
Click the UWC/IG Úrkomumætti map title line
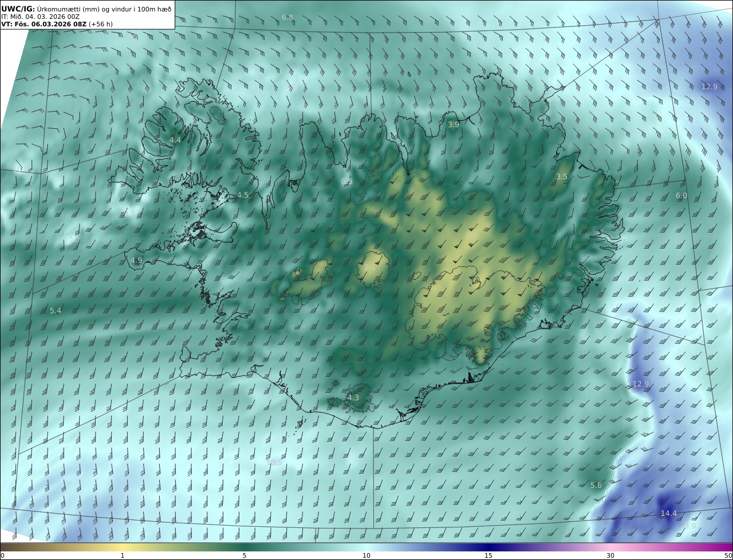pos(86,8)
